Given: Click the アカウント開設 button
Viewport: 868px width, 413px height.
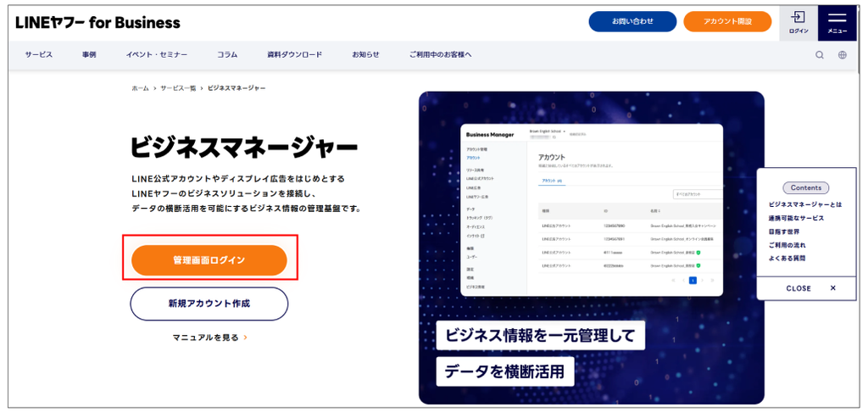Looking at the screenshot, I should click(x=727, y=21).
